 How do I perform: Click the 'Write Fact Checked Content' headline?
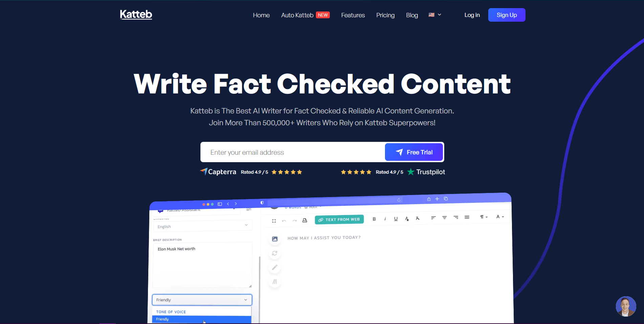(x=322, y=84)
